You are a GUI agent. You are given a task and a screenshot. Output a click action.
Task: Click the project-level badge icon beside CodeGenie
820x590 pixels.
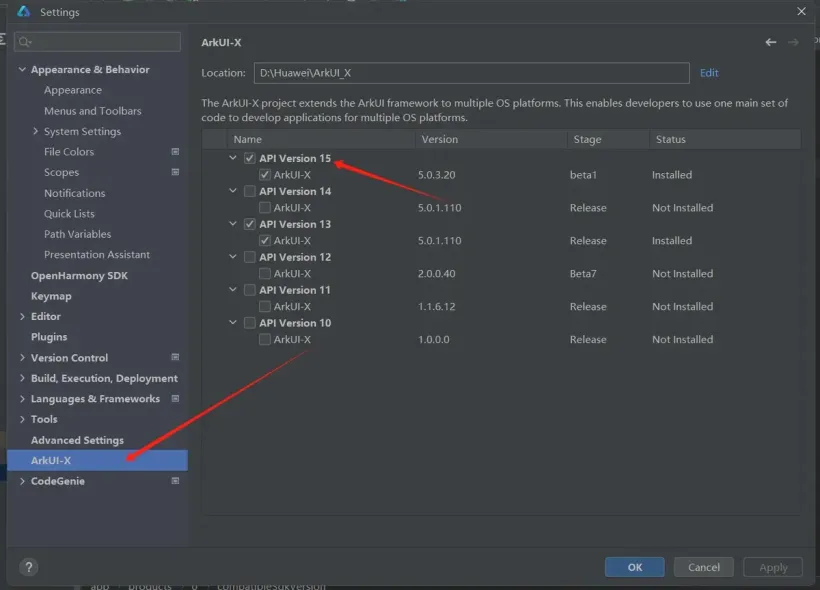(x=175, y=481)
